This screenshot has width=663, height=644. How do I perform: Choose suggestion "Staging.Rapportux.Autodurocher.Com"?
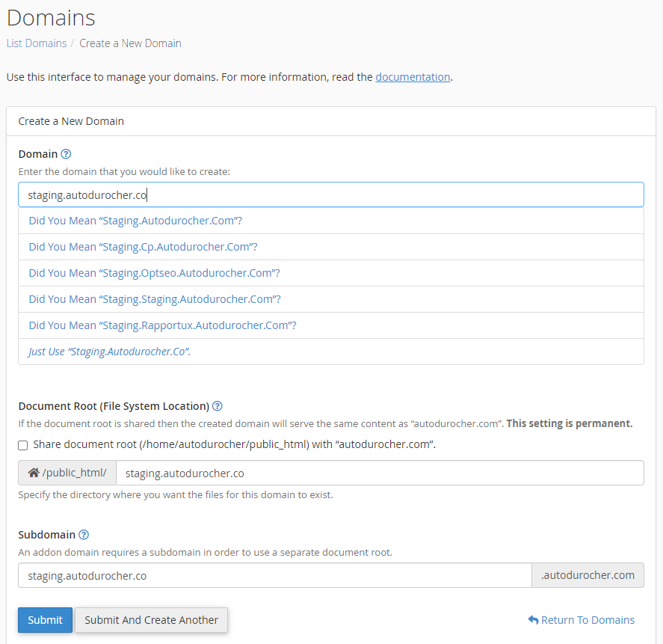click(162, 325)
